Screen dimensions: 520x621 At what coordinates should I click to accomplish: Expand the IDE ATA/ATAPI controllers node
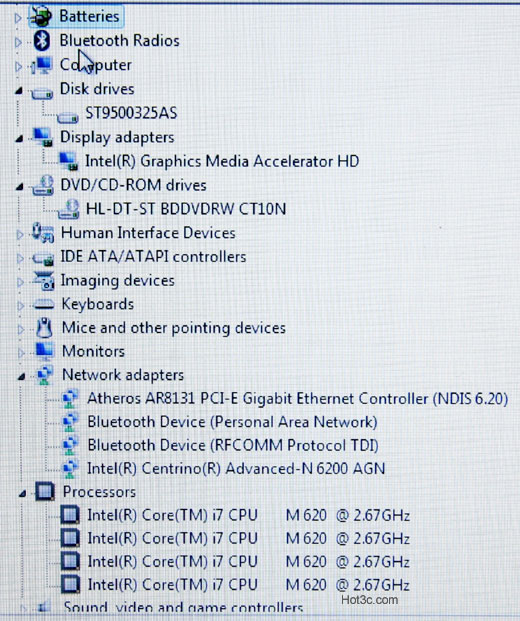click(x=20, y=258)
